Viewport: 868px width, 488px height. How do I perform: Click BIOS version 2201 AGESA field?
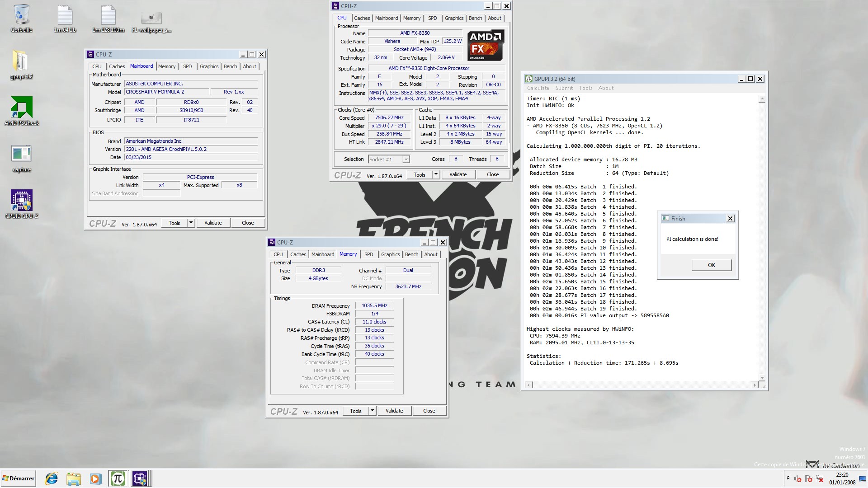(x=191, y=149)
